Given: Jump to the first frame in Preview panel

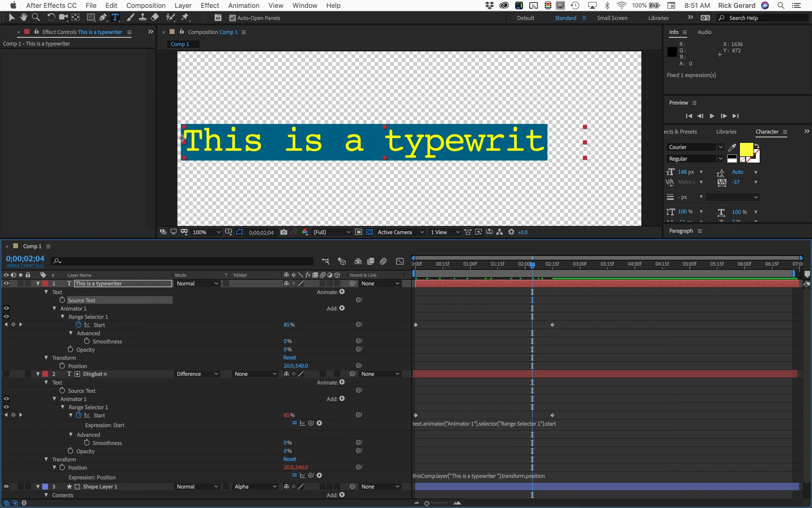Looking at the screenshot, I should pyautogui.click(x=689, y=116).
